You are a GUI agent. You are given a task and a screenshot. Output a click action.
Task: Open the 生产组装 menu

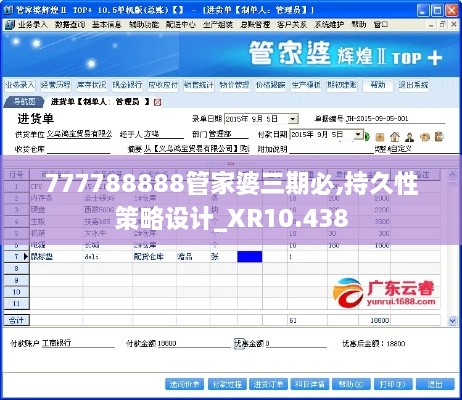point(218,25)
